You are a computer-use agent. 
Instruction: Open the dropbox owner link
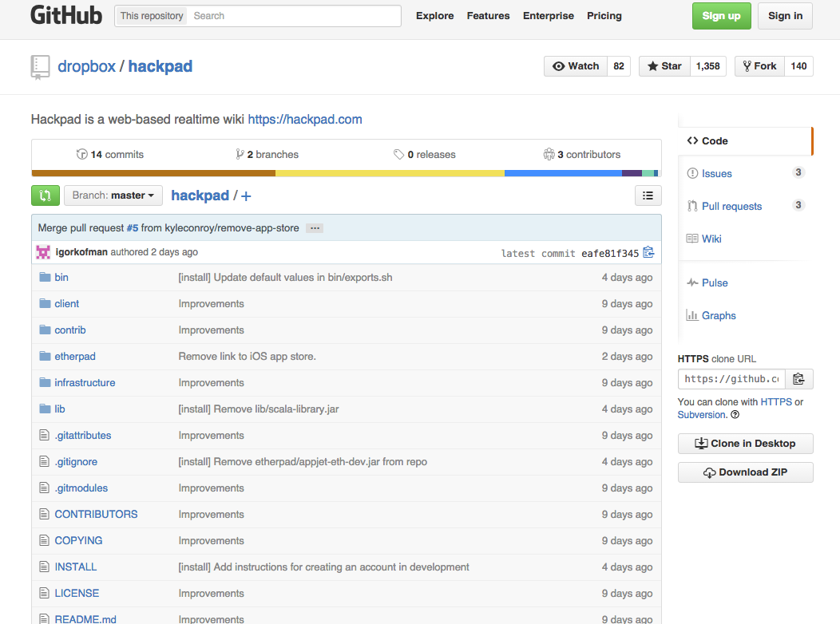point(86,65)
